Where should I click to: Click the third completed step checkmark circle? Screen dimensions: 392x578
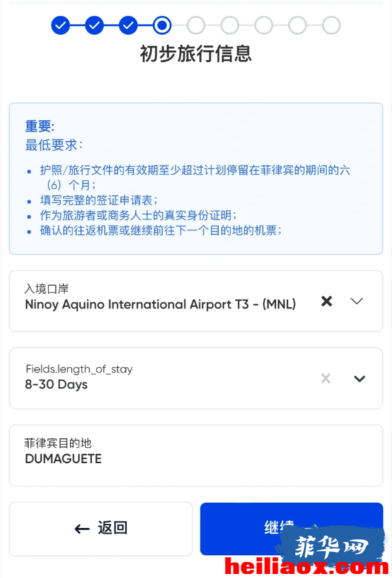[x=128, y=25]
